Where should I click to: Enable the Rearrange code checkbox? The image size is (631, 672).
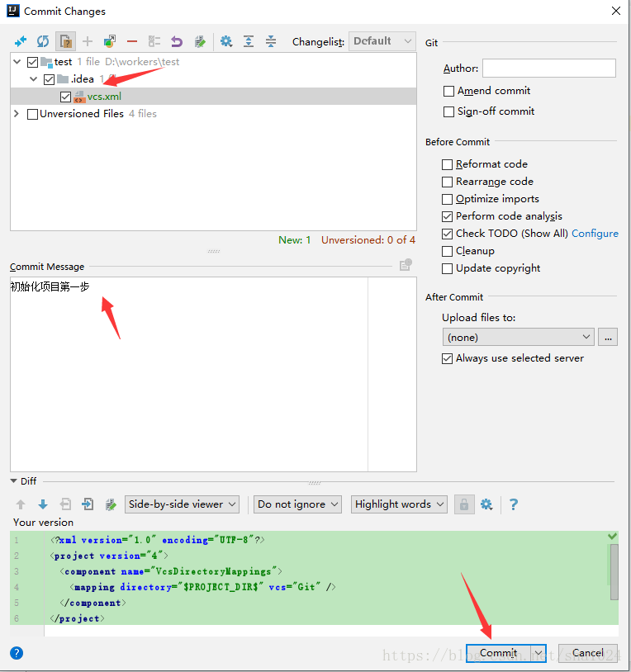tap(447, 182)
